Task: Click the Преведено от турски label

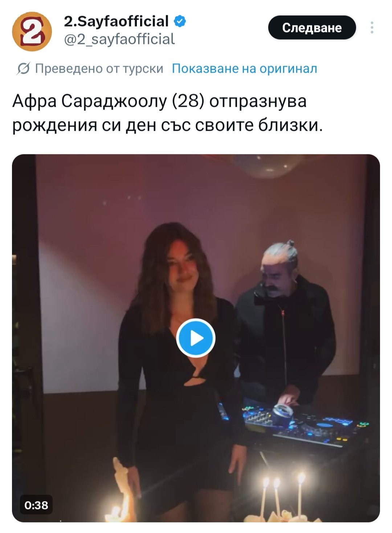Action: pos(99,68)
